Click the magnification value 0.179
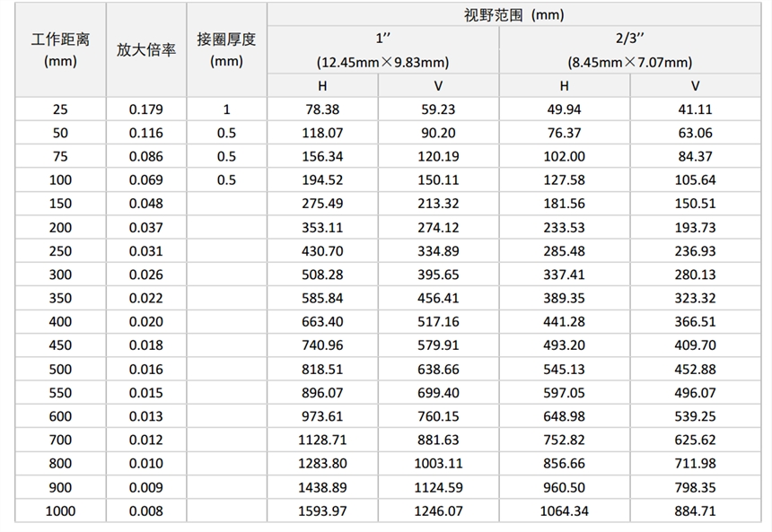The image size is (772, 532). (146, 109)
